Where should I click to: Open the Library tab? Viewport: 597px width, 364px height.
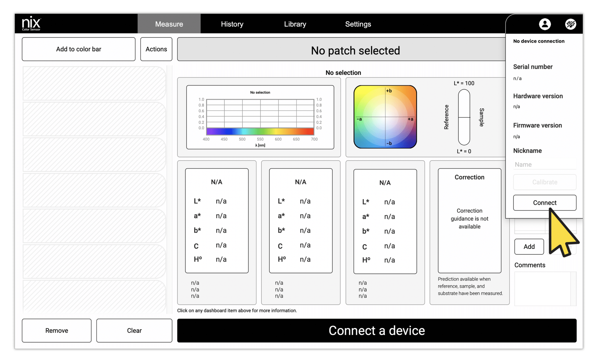[295, 24]
